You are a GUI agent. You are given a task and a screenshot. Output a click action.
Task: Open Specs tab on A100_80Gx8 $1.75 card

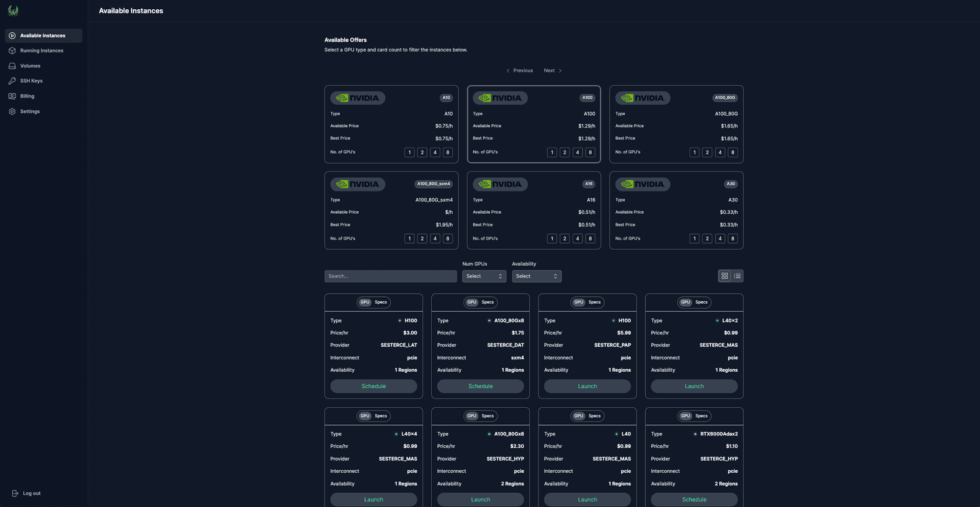click(488, 302)
